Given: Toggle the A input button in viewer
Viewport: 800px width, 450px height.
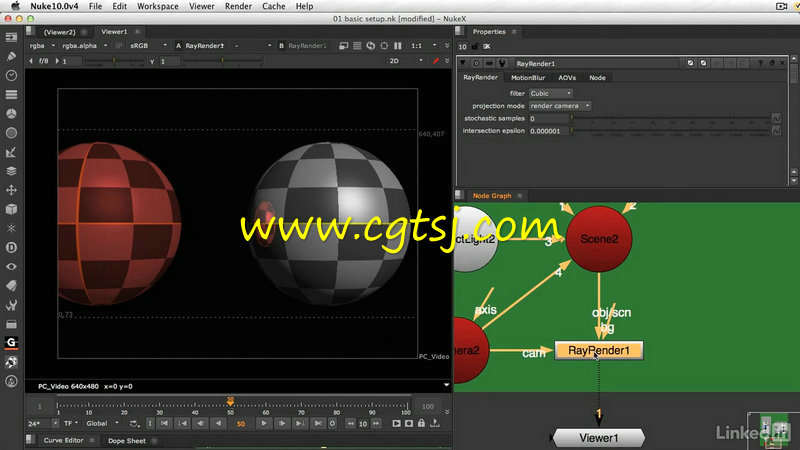Looking at the screenshot, I should (x=179, y=45).
